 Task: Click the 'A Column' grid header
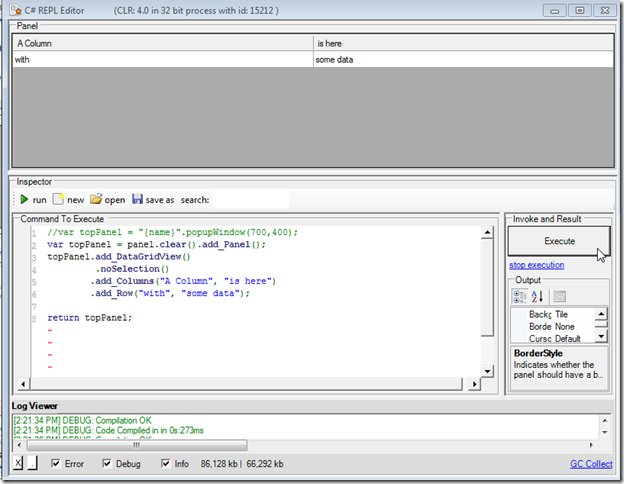tap(163, 43)
